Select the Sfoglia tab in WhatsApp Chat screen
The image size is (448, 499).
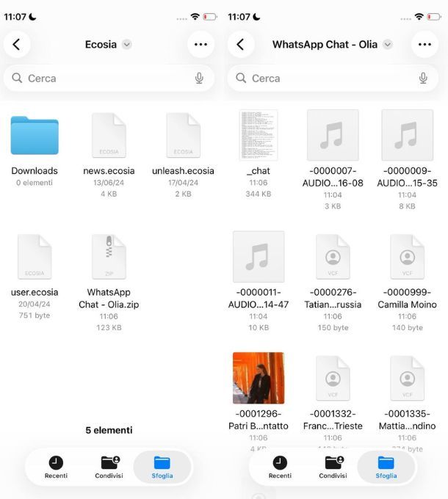coord(386,467)
